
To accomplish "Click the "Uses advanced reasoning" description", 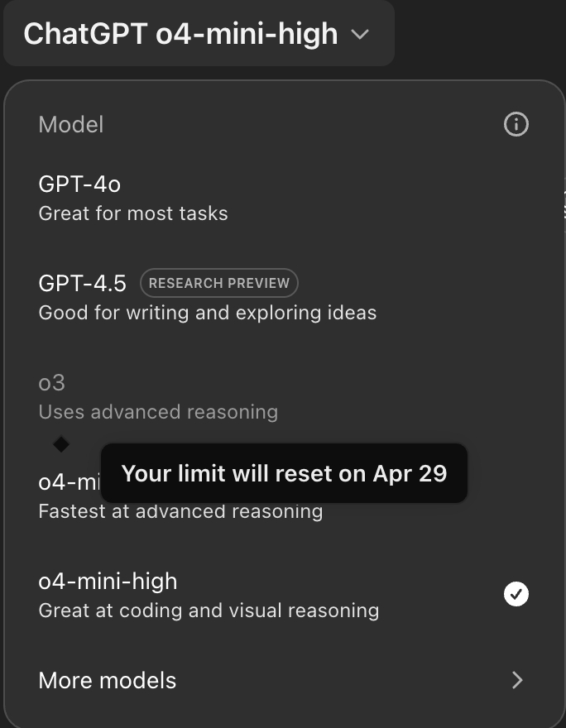I will click(158, 412).
